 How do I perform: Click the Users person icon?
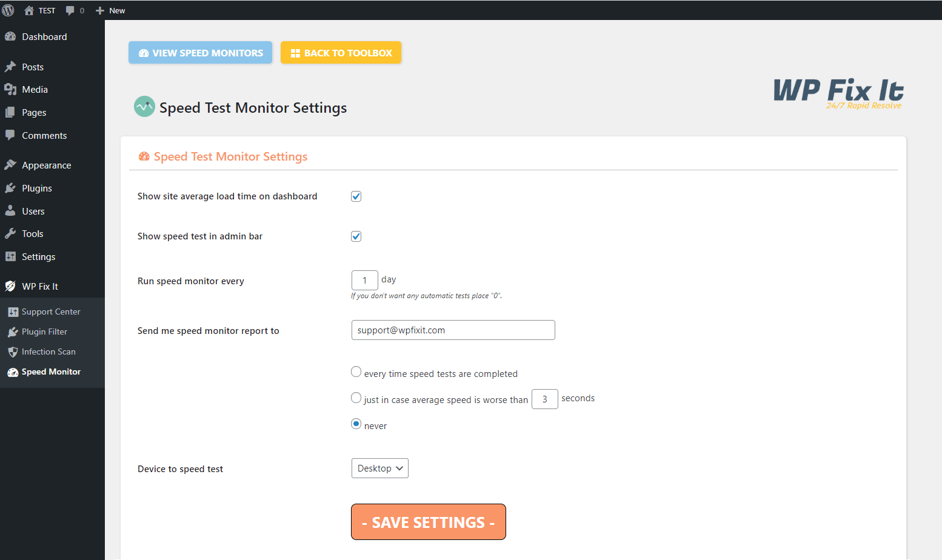[10, 211]
